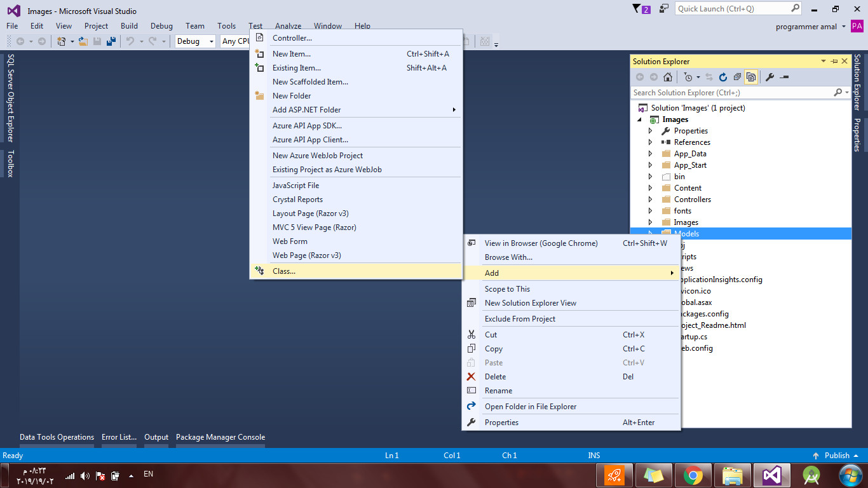The height and width of the screenshot is (488, 868).
Task: Open the Send Feedback icon
Action: pyautogui.click(x=663, y=9)
